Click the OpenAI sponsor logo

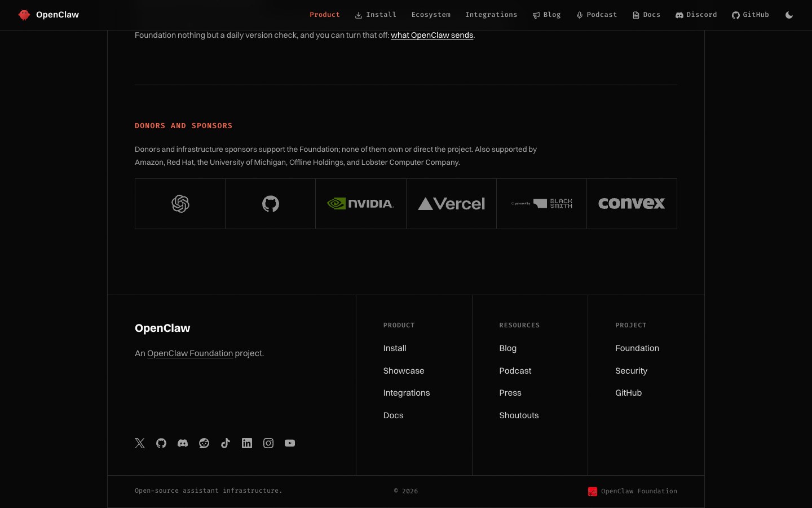(180, 204)
